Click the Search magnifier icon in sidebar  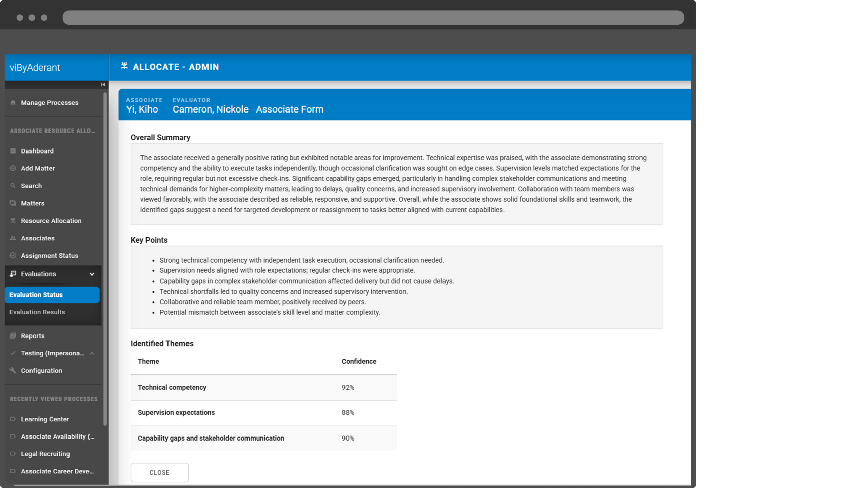[x=13, y=186]
